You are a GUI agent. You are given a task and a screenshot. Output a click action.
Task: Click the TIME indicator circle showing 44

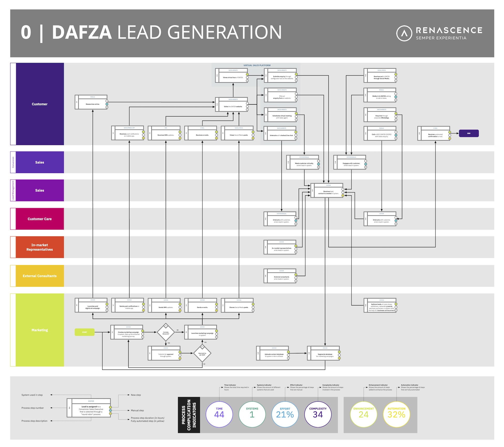point(219,414)
